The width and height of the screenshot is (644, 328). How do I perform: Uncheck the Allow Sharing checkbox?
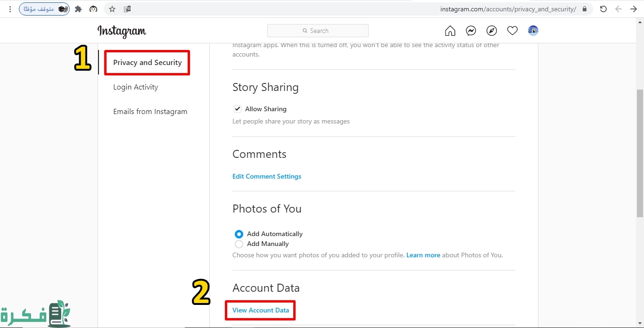coord(238,109)
